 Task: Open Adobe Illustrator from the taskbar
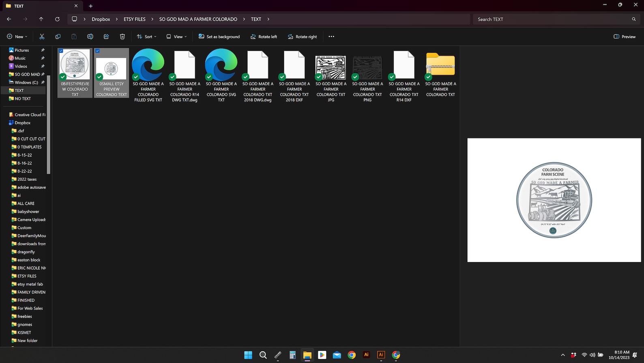(x=366, y=355)
